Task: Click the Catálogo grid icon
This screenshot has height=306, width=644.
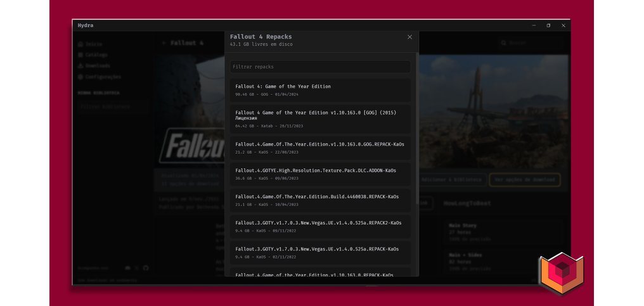Action: coord(80,54)
